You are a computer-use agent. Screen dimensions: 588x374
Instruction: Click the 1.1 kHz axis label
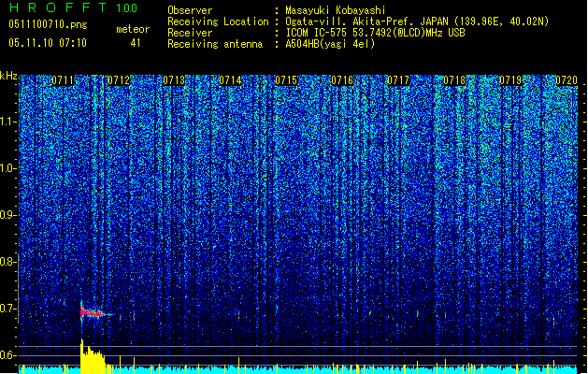pos(7,122)
